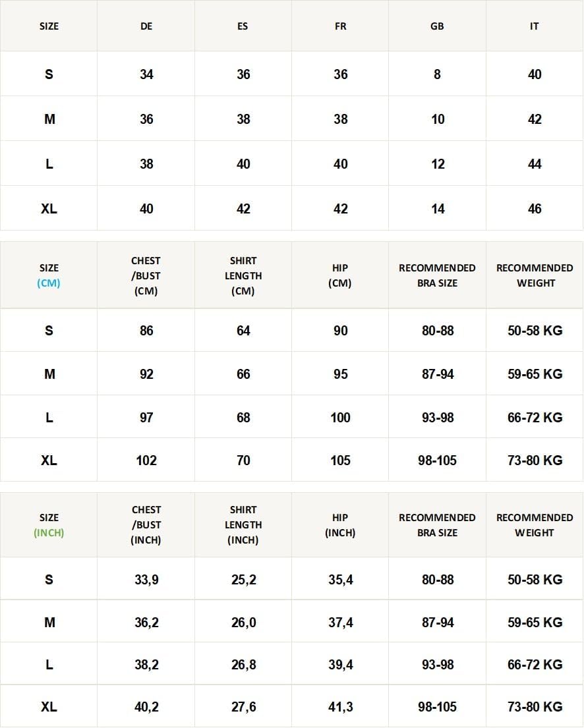Select the HIP (INCH) header cell
The width and height of the screenshot is (584, 728).
(340, 525)
